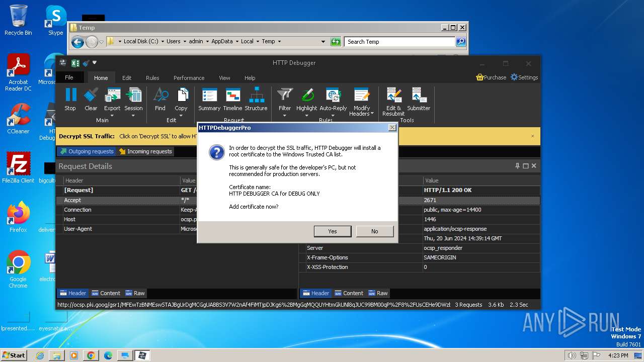Switch to the Home ribbon tab
The image size is (644, 362).
(101, 78)
